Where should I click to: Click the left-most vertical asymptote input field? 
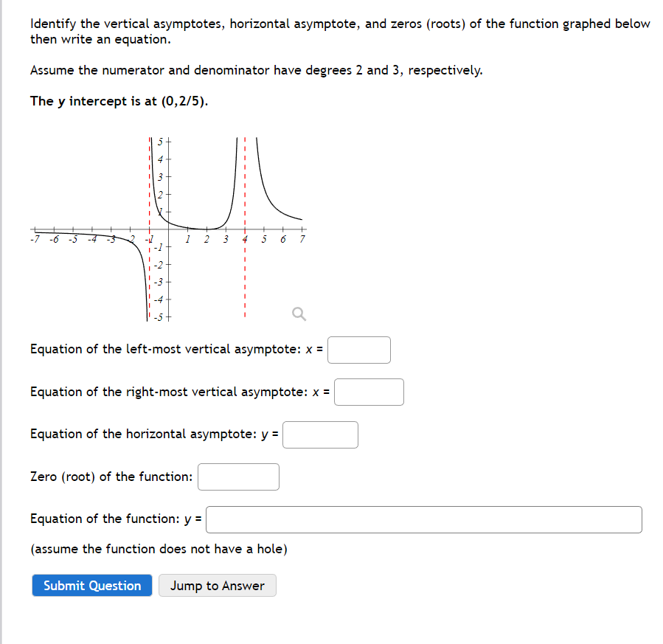[359, 349]
